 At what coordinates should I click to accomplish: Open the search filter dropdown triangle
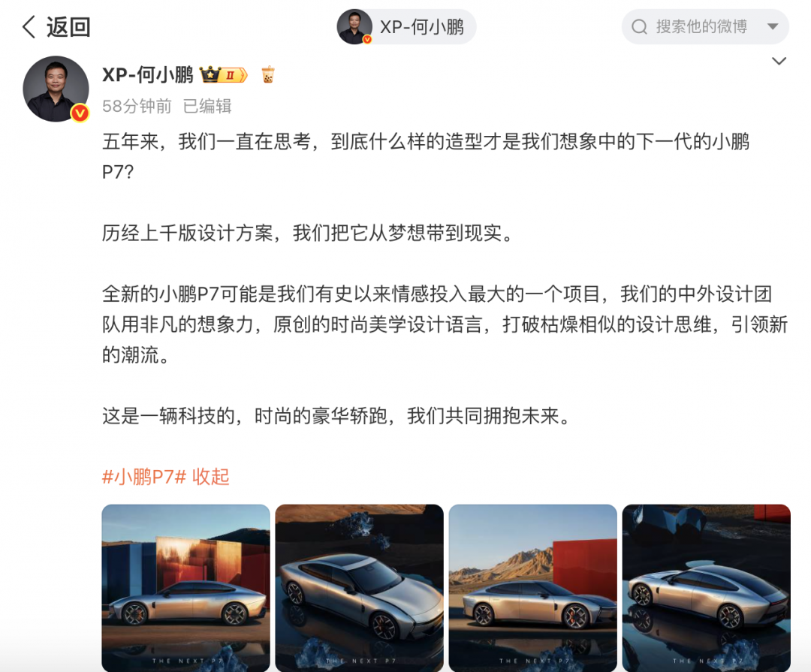coord(772,27)
